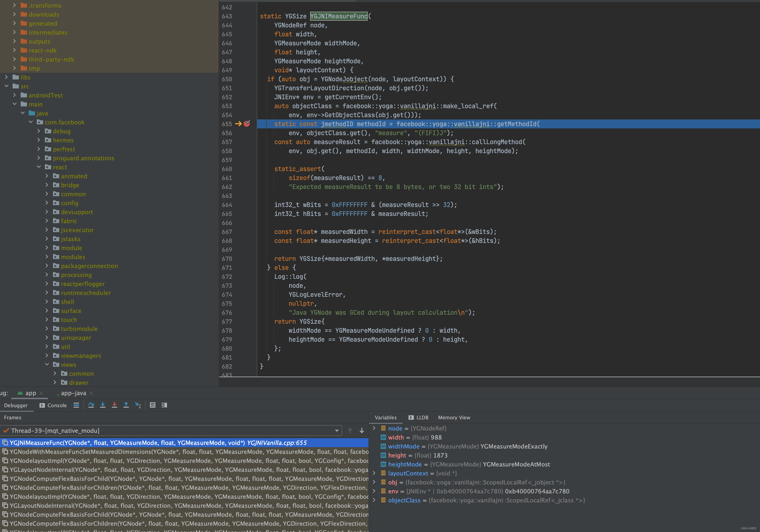Click the jmethodID type on line 655

tap(337, 124)
